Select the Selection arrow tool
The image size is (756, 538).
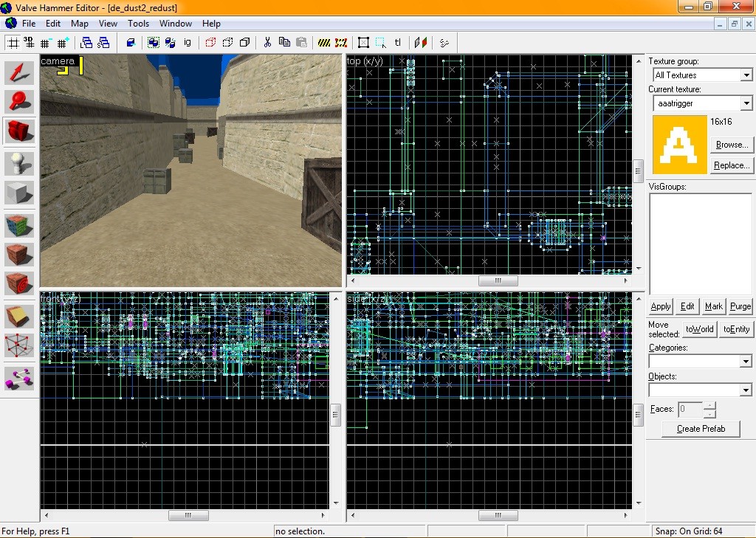click(x=20, y=73)
